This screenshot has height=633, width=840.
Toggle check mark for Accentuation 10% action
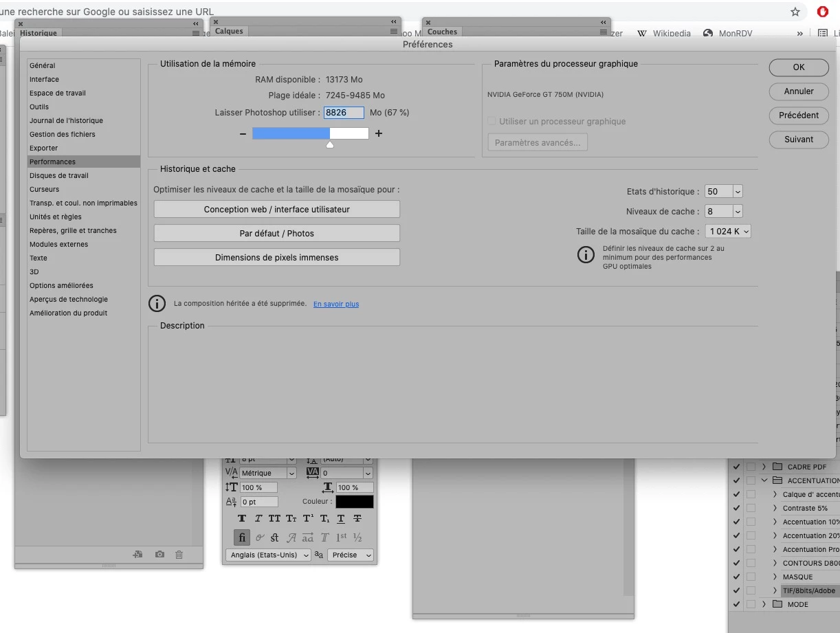[x=737, y=522]
